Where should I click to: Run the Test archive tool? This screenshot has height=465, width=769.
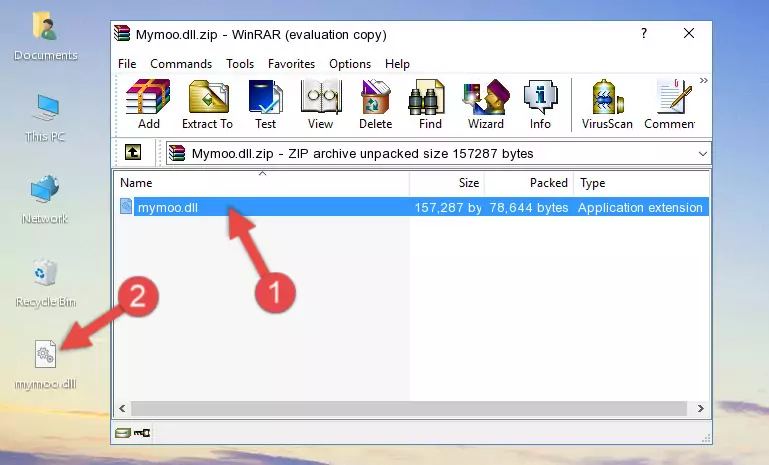(265, 104)
